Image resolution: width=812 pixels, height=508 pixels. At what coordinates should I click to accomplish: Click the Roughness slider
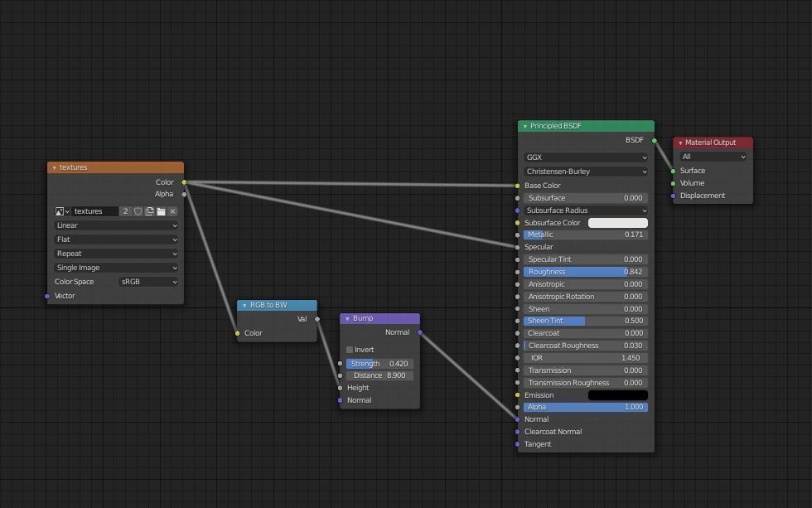point(586,272)
